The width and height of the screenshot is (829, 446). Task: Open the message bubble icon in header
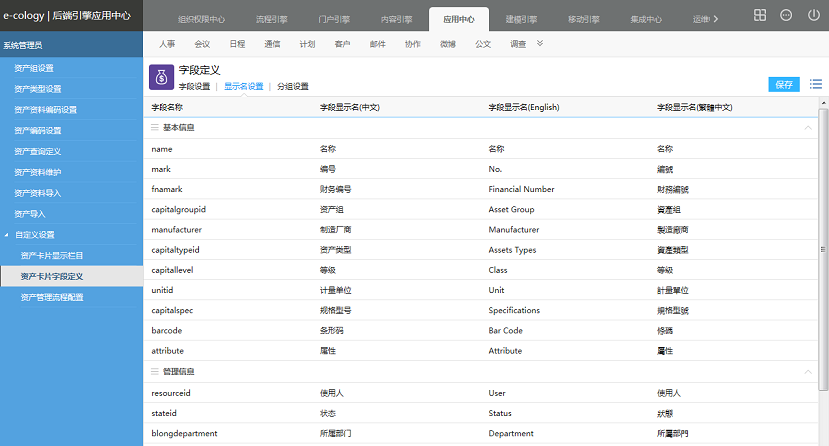(786, 15)
